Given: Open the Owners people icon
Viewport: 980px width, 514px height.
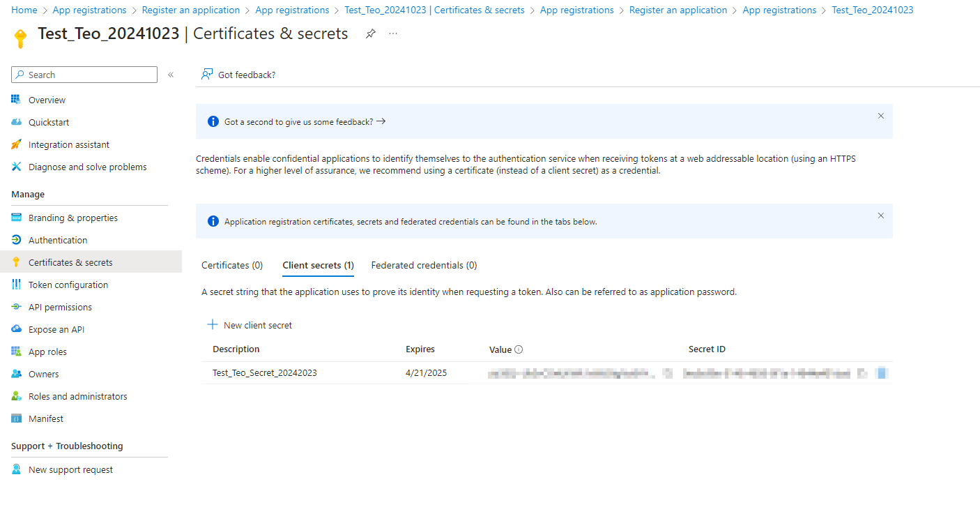Looking at the screenshot, I should [x=16, y=374].
